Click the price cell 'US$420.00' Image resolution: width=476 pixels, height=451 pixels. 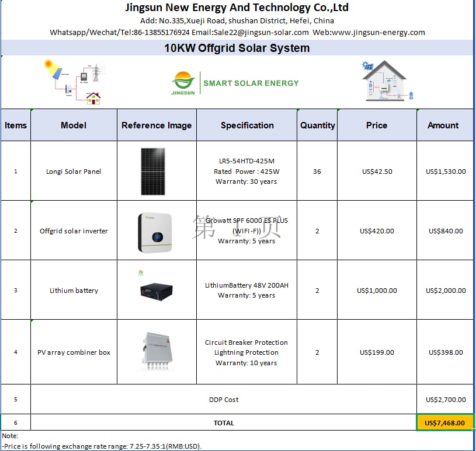[x=377, y=230]
